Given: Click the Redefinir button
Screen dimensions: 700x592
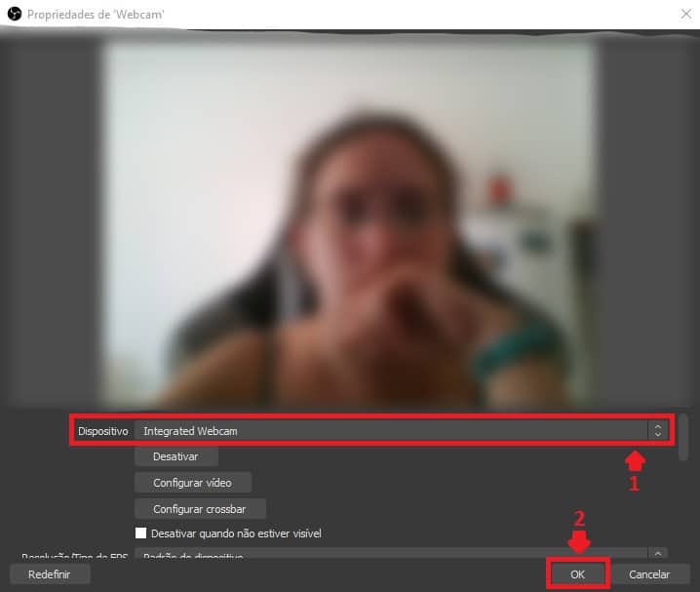Looking at the screenshot, I should click(50, 574).
